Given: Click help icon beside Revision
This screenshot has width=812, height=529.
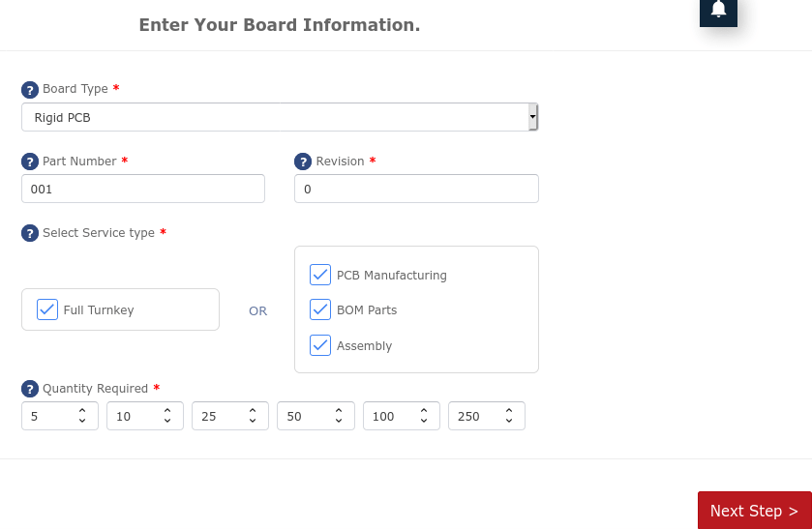Looking at the screenshot, I should coord(303,162).
